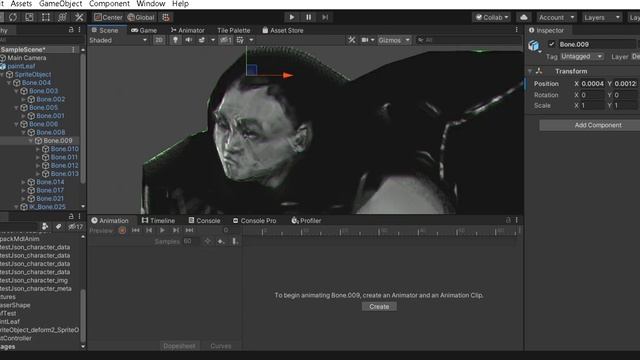
Task: Open the Tag Untagged dropdown
Action: point(582,56)
